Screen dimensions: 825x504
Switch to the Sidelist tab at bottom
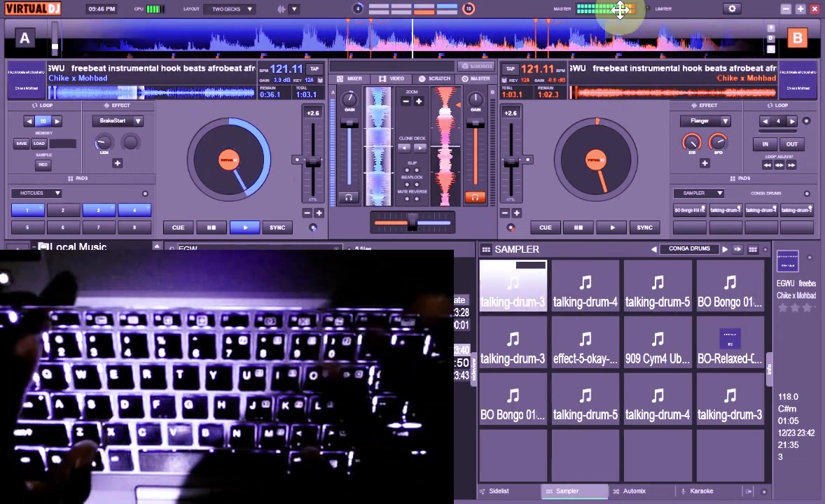pyautogui.click(x=499, y=491)
